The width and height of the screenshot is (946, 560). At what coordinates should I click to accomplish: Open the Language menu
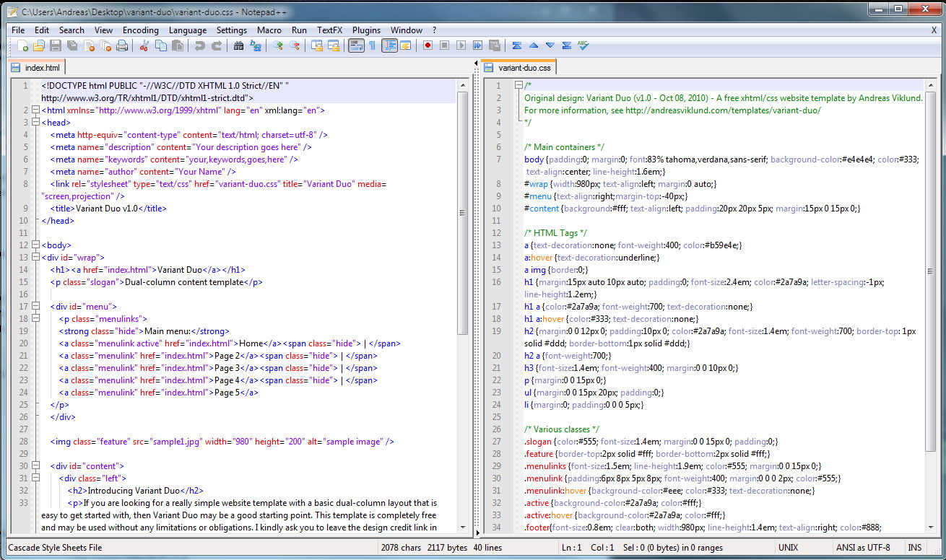[188, 30]
